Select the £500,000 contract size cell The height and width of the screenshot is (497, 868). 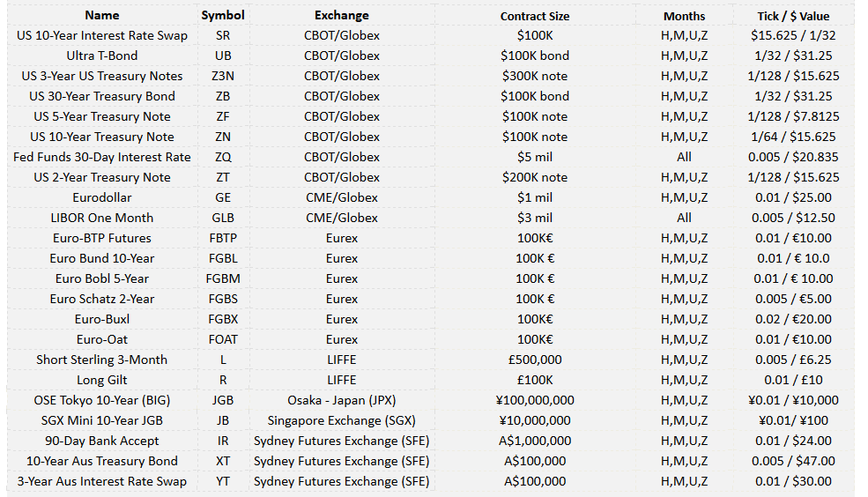point(535,360)
